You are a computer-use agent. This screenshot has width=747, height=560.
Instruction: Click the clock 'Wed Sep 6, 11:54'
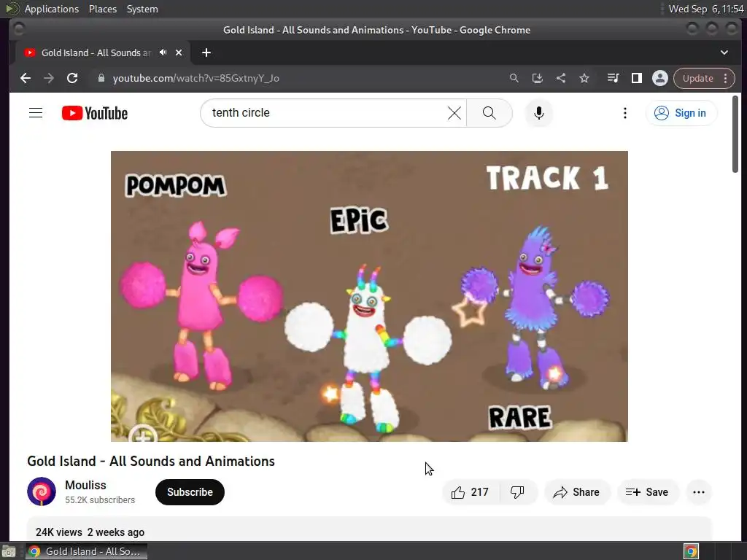[x=706, y=9]
